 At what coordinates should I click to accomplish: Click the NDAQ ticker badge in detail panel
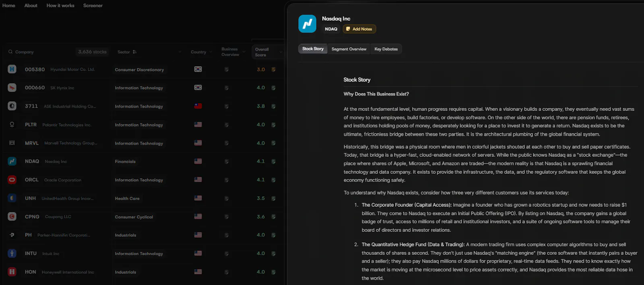[x=331, y=29]
